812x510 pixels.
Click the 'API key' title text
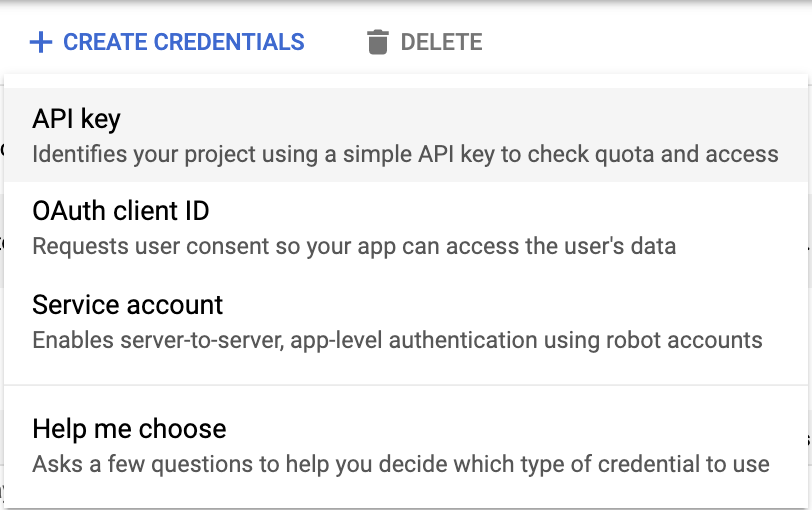(76, 119)
